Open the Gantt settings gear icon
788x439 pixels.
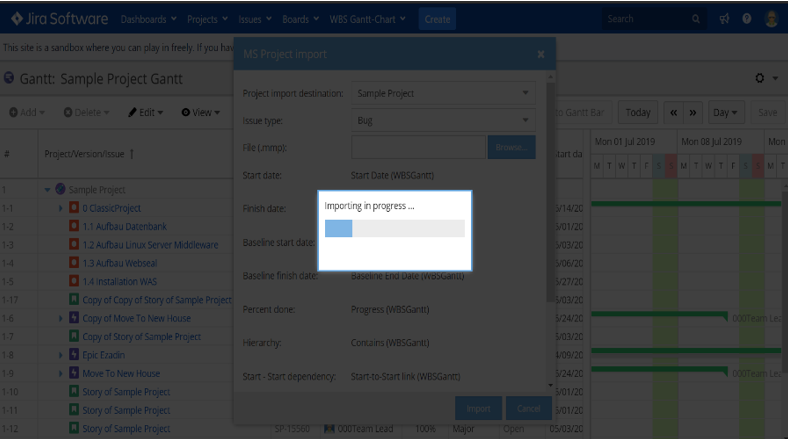point(760,78)
